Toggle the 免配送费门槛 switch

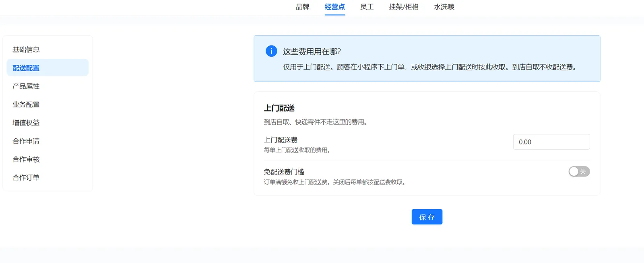click(x=579, y=171)
